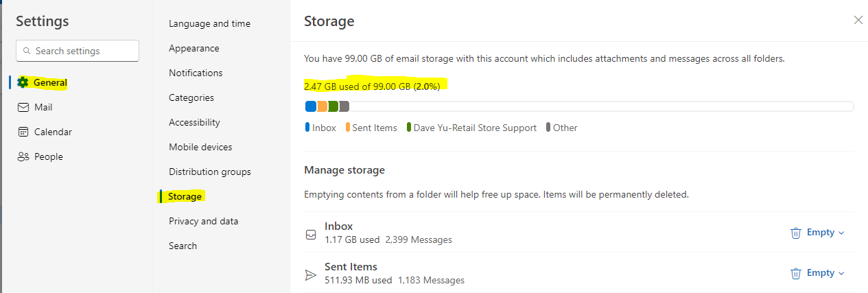Click the Inbox Empty button
This screenshot has height=293, width=868.
tap(820, 233)
